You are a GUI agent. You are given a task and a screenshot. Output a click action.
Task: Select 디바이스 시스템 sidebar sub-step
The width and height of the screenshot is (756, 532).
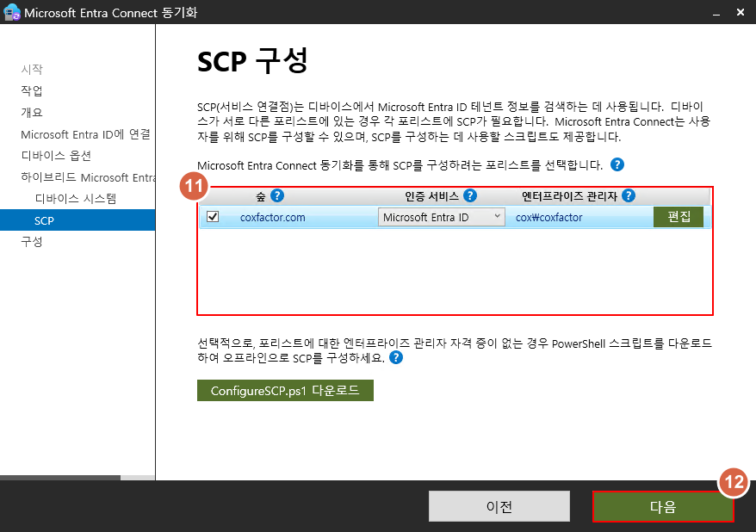pyautogui.click(x=76, y=199)
